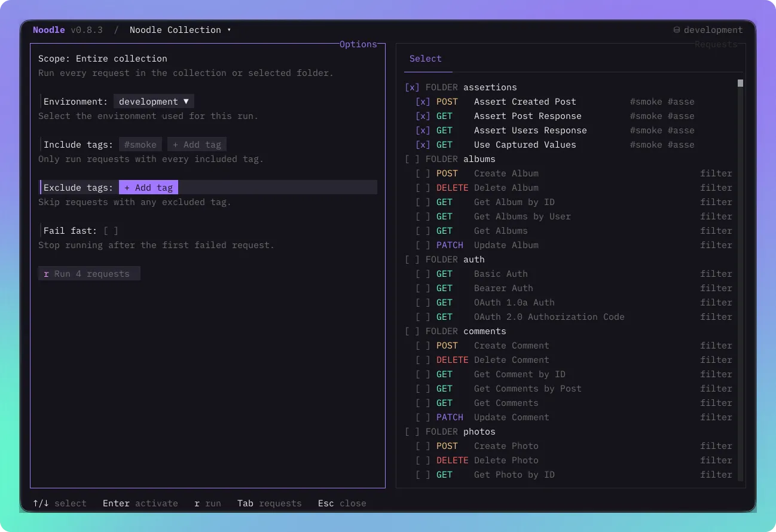Check the Get Photo by ID checkbox

tap(423, 475)
